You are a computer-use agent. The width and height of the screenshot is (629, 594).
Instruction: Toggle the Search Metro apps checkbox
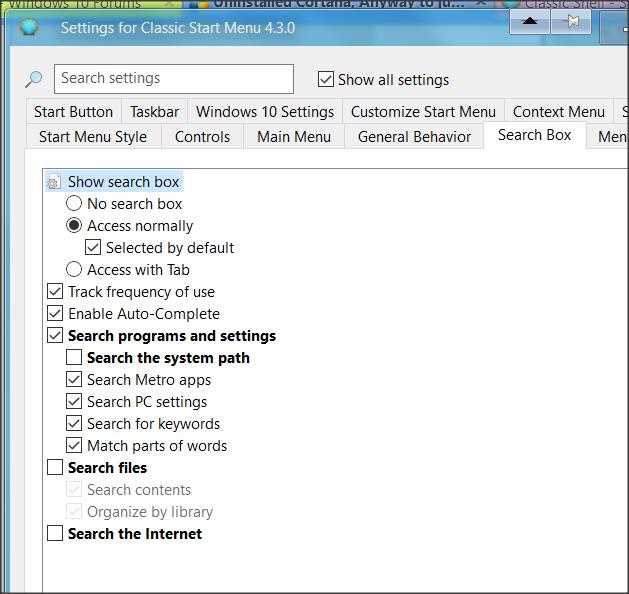pos(74,379)
